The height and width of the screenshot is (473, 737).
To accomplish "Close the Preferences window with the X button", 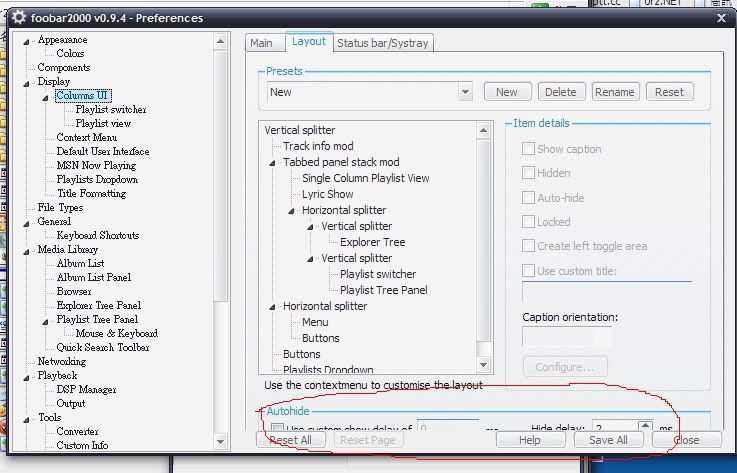I will (x=721, y=18).
